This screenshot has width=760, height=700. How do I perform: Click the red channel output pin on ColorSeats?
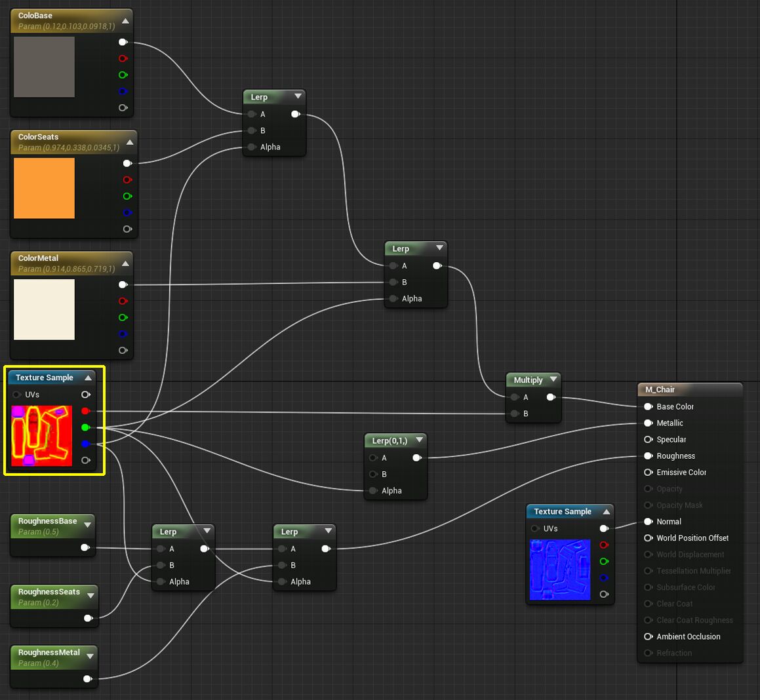(x=127, y=180)
